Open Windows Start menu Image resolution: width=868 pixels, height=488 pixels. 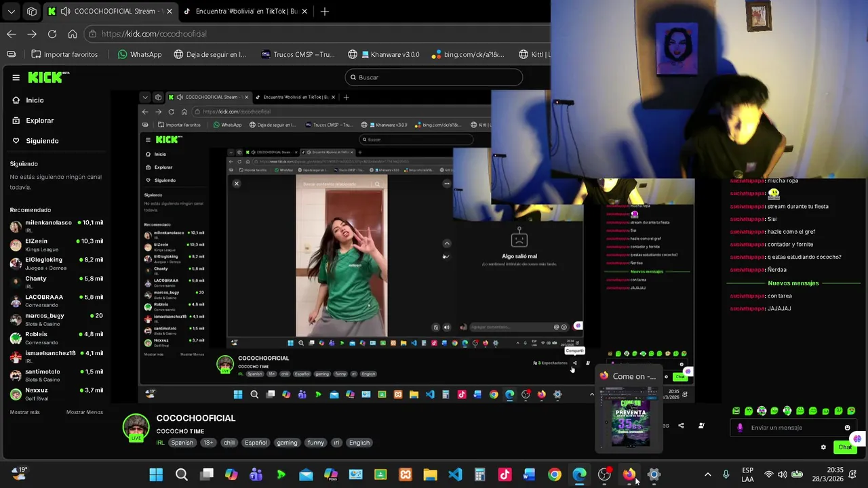coord(156,474)
